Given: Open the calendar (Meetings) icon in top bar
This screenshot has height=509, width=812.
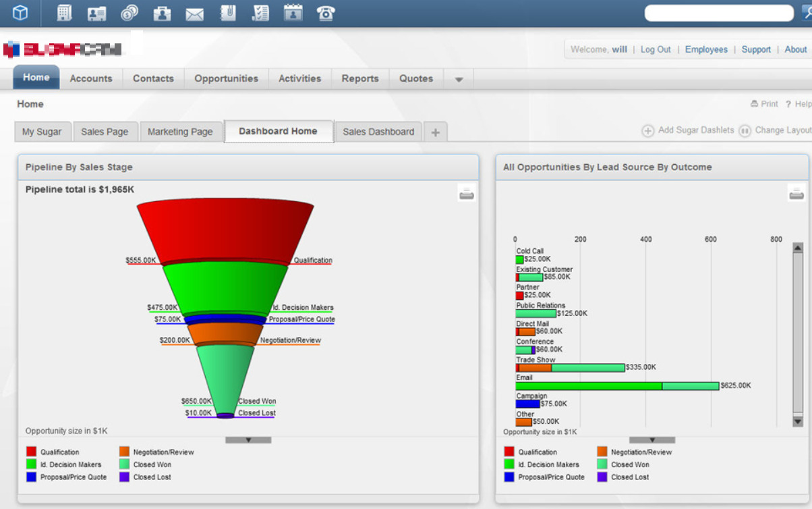Looking at the screenshot, I should (x=293, y=13).
